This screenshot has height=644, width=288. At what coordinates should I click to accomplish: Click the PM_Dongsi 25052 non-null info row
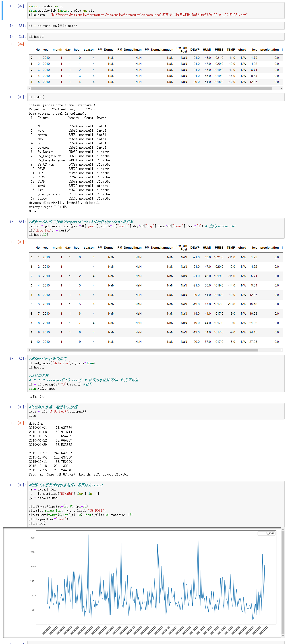coord(70,152)
